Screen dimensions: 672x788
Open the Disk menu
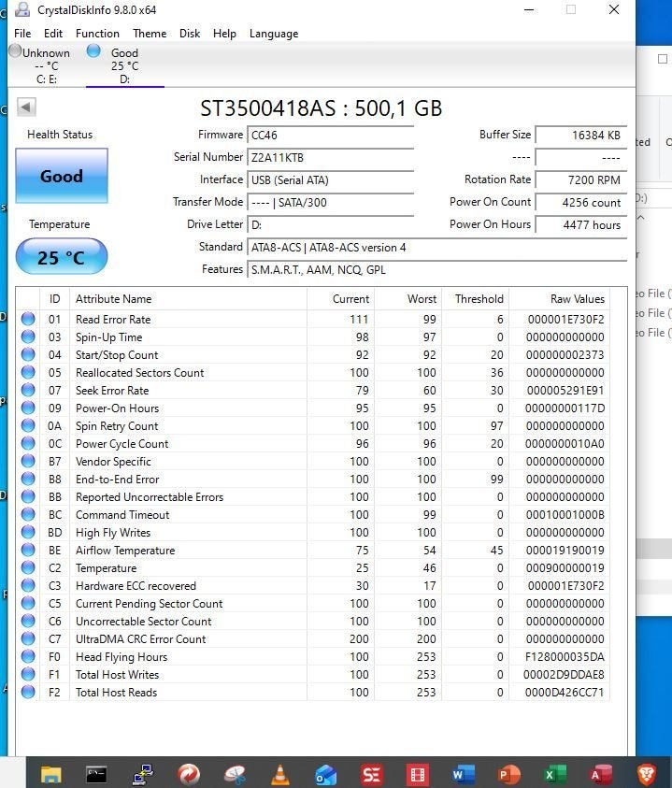tap(190, 34)
